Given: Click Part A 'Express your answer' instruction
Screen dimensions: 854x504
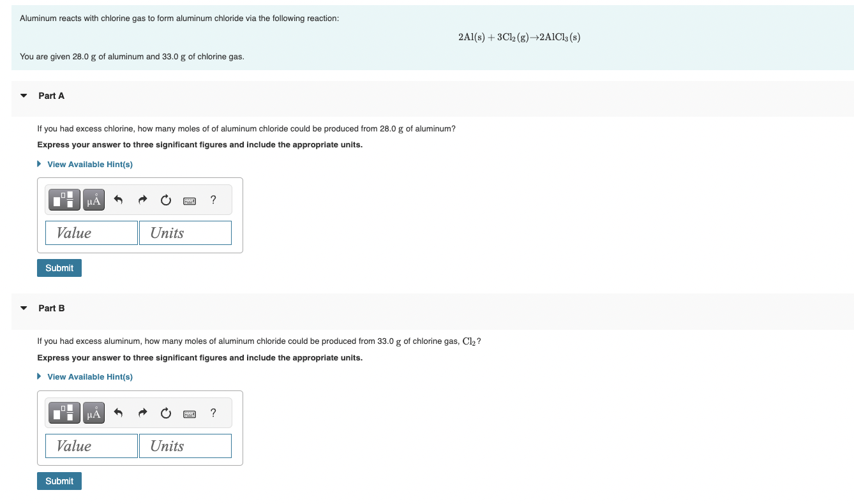Looking at the screenshot, I should [200, 145].
